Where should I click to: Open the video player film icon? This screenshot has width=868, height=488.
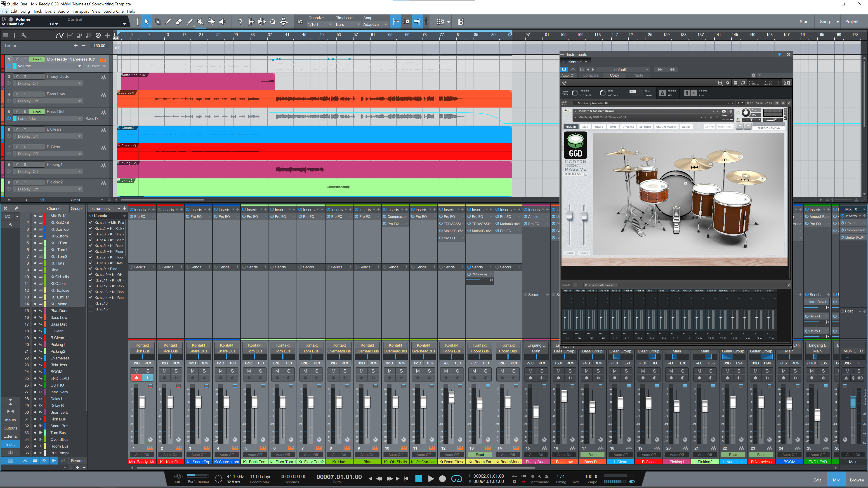(461, 21)
